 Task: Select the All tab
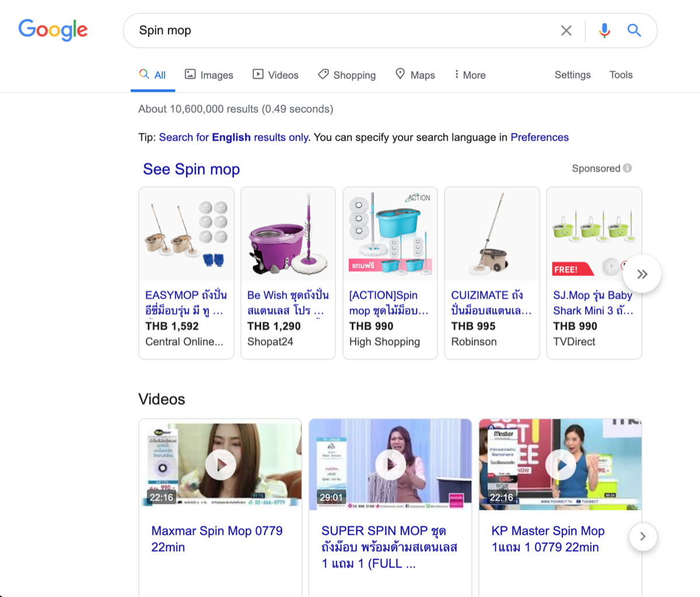click(x=153, y=75)
